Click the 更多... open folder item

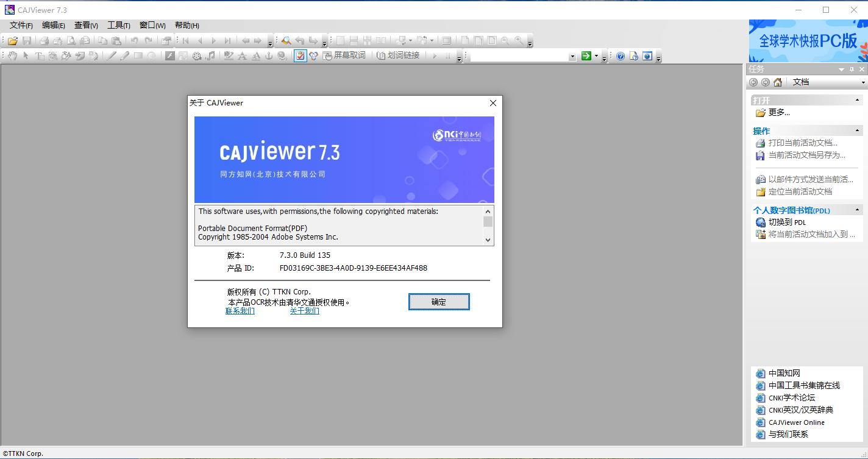point(778,113)
